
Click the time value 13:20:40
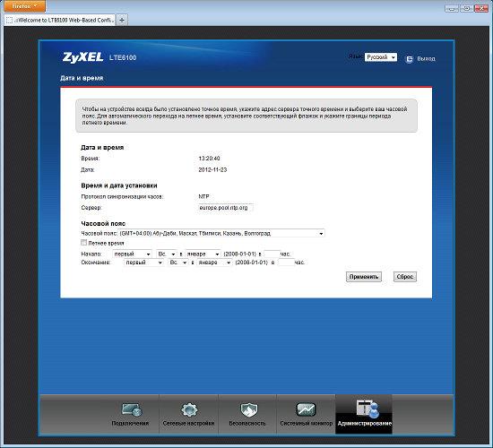coord(209,159)
